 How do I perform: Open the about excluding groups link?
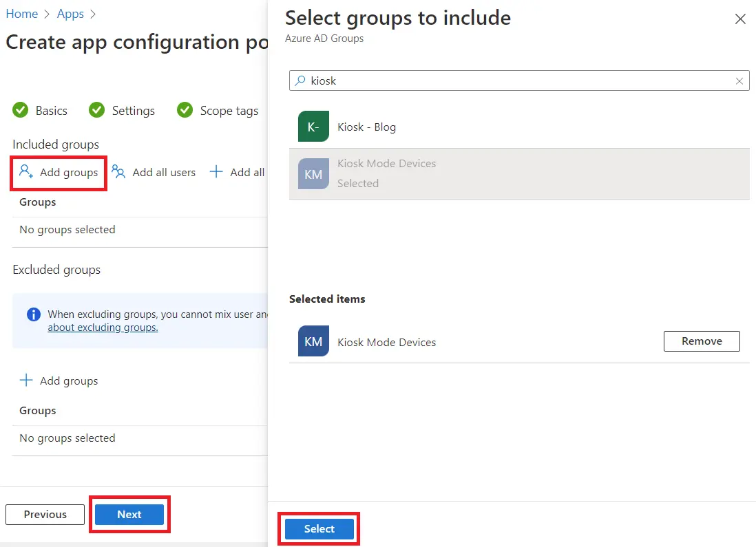pos(103,328)
